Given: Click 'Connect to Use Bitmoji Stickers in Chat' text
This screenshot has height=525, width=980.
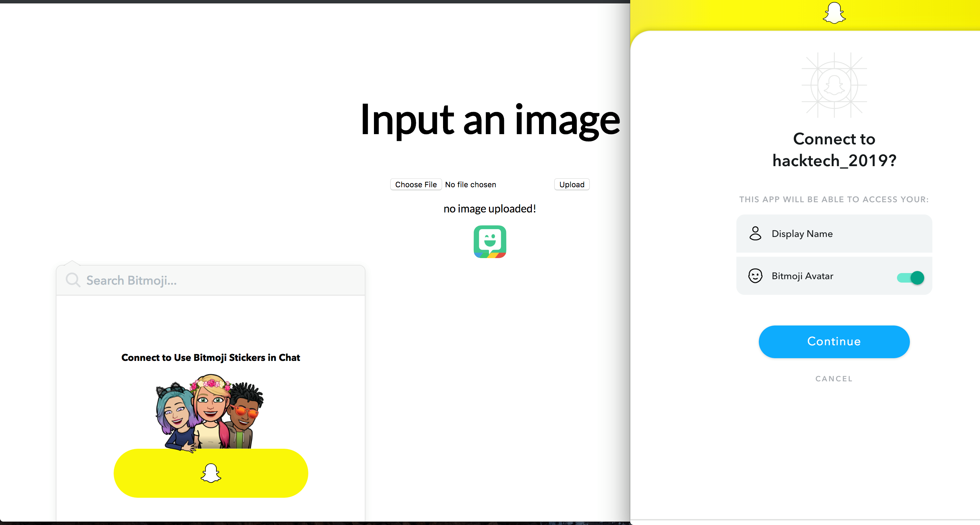Looking at the screenshot, I should pyautogui.click(x=210, y=357).
